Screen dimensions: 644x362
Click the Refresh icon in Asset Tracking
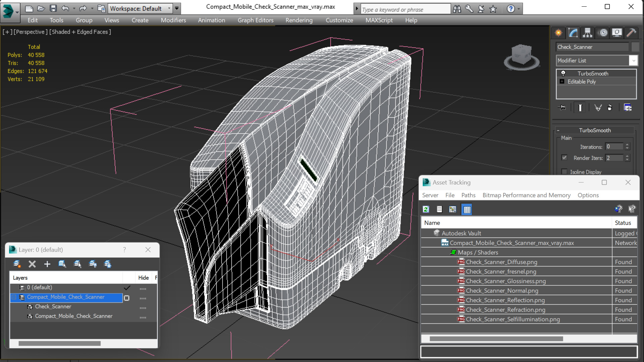click(x=426, y=209)
